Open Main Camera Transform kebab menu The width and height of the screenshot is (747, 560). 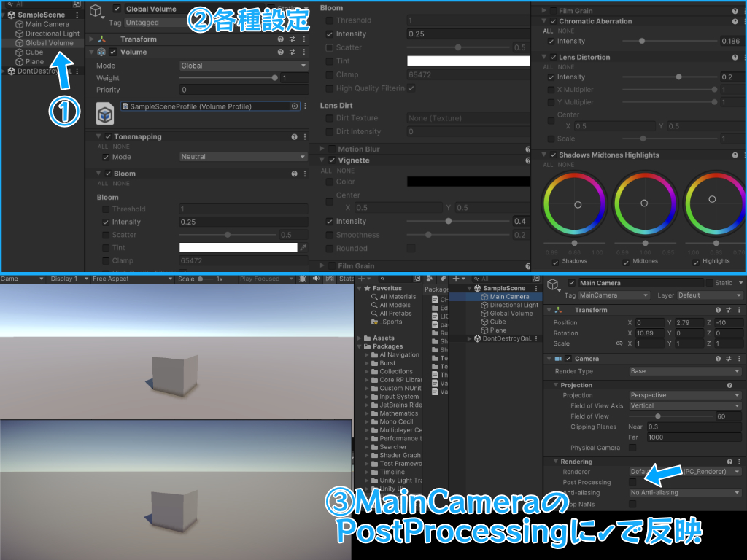click(739, 310)
